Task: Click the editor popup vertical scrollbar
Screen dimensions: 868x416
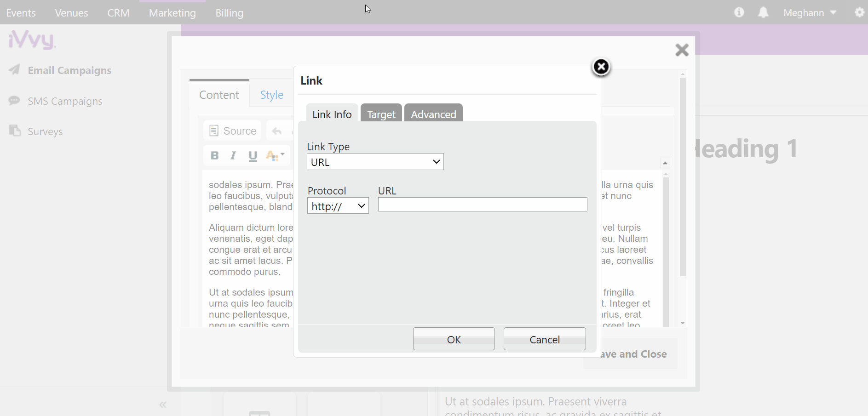Action: 683,177
